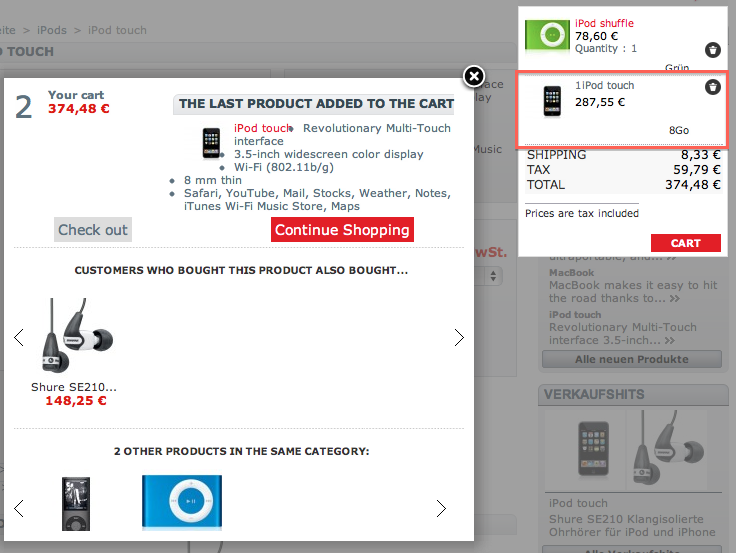Open the blue iPod shuffle thumbnail
Viewport: 736px width, 553px height.
point(182,502)
